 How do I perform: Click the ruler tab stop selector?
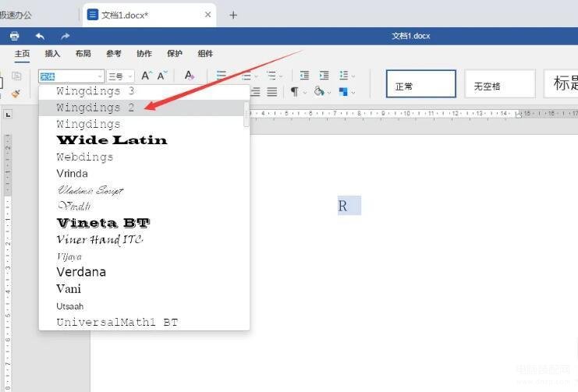click(8, 115)
